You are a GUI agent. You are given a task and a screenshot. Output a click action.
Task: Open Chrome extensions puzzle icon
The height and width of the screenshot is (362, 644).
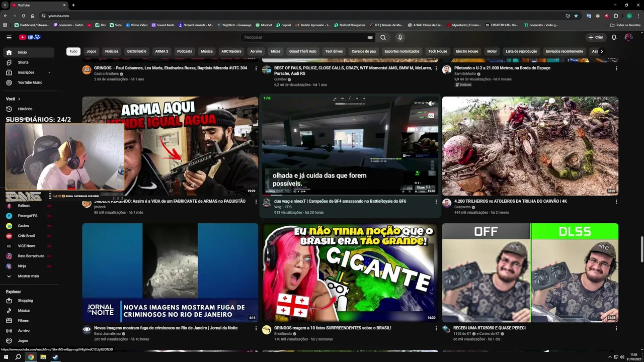tap(616, 16)
